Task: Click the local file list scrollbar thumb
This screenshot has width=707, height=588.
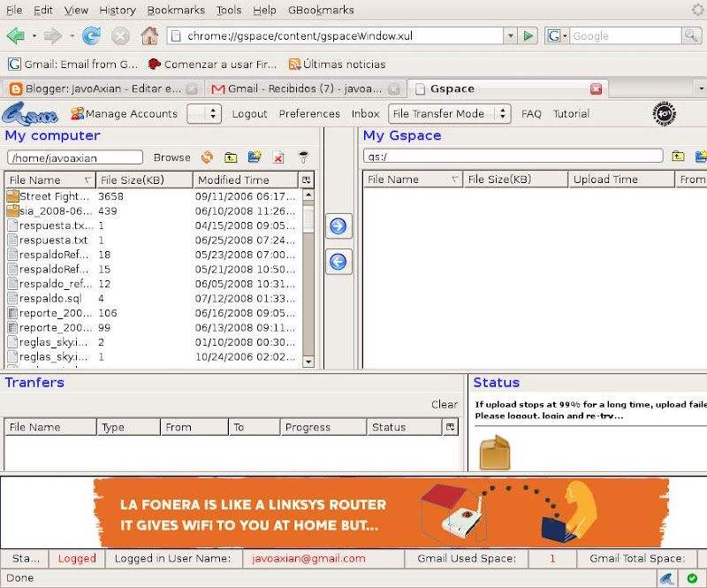Action: point(308,219)
